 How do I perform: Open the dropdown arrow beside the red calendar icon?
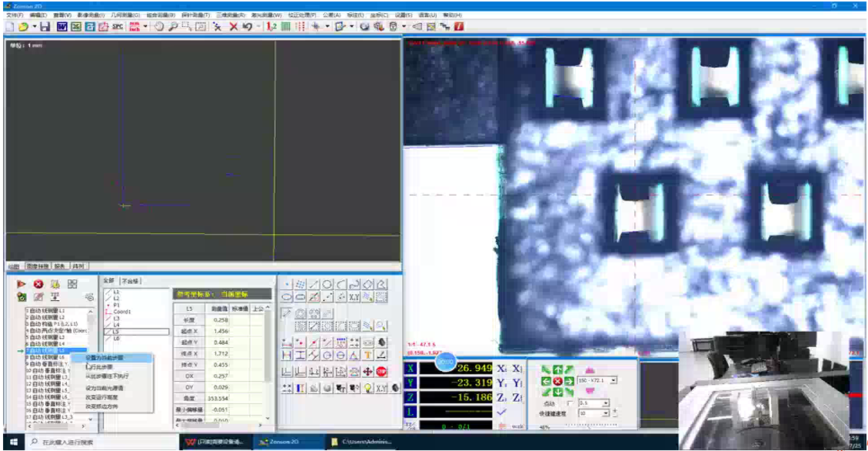click(x=145, y=27)
